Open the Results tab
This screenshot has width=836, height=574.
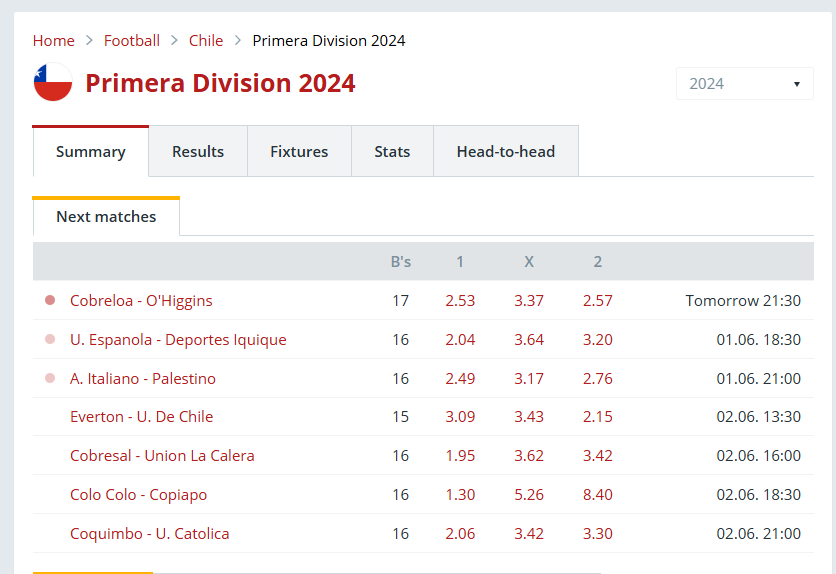198,151
